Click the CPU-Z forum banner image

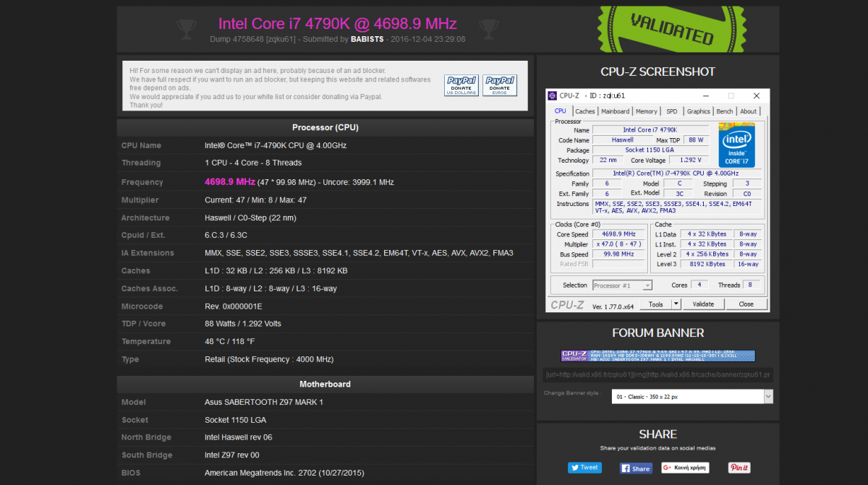pos(658,356)
